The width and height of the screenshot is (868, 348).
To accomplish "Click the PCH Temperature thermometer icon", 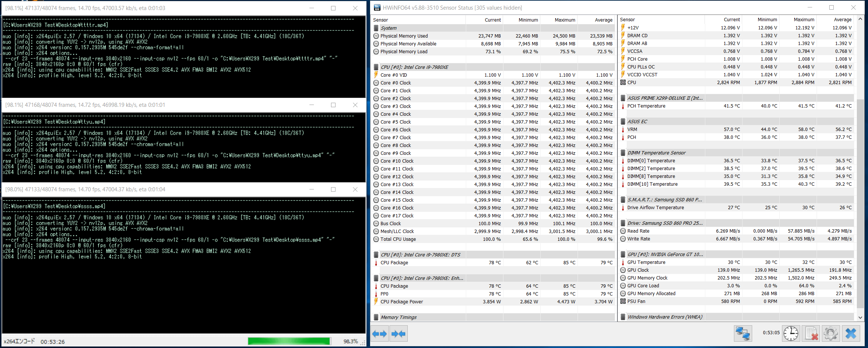I will (623, 106).
